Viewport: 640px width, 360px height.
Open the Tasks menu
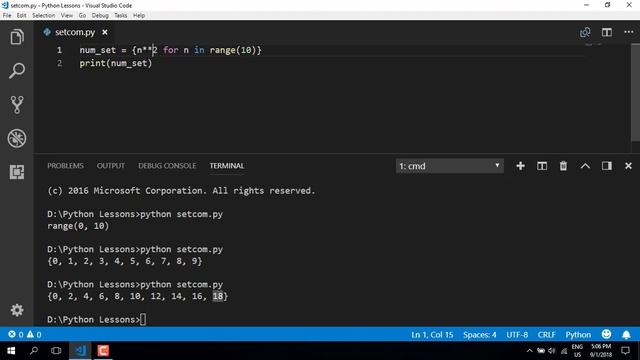coord(120,16)
